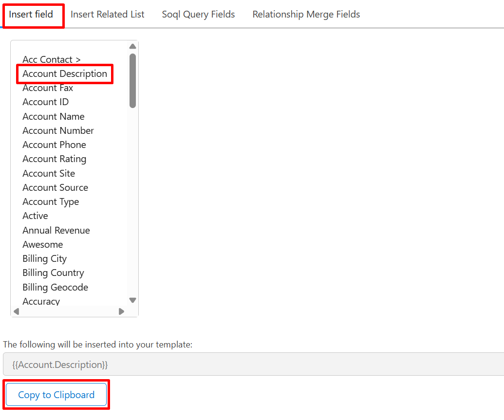This screenshot has width=504, height=420.
Task: Open the Insert Related List tab
Action: (107, 15)
